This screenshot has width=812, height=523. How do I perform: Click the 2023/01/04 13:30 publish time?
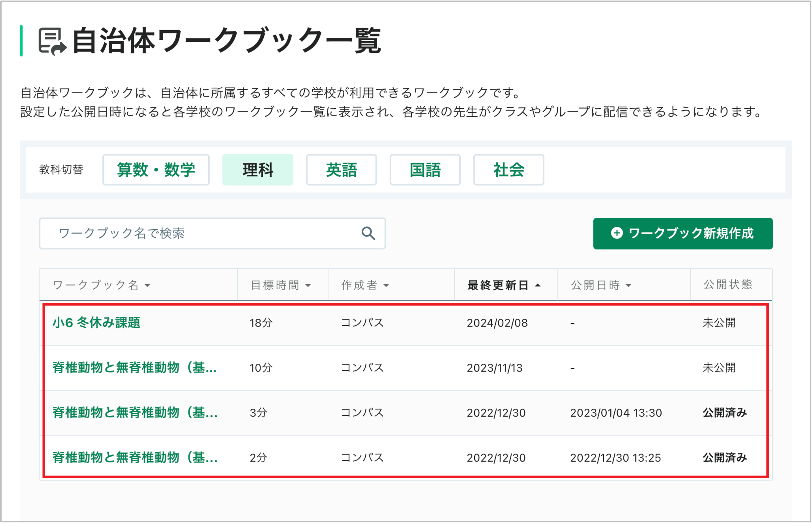pos(616,413)
